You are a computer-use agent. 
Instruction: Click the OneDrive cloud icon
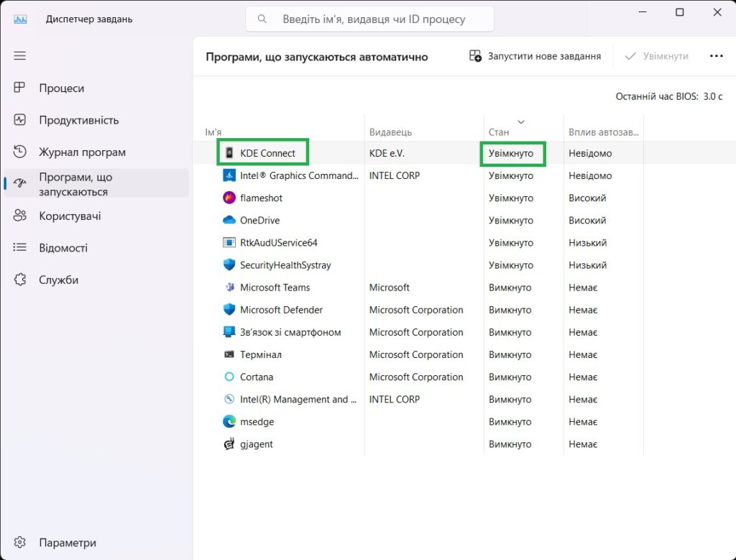[x=229, y=220]
